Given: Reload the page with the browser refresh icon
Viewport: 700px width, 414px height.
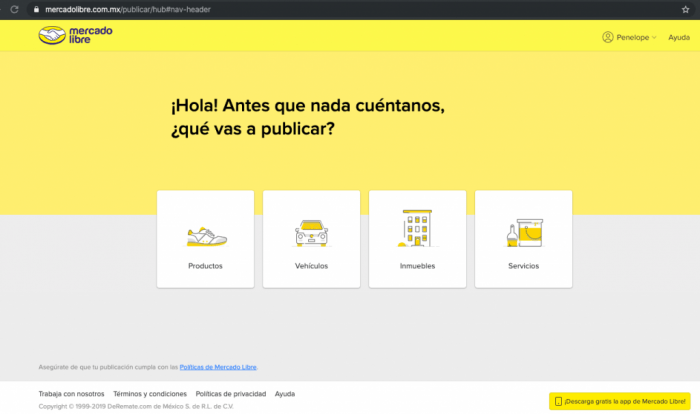Looking at the screenshot, I should (x=14, y=9).
